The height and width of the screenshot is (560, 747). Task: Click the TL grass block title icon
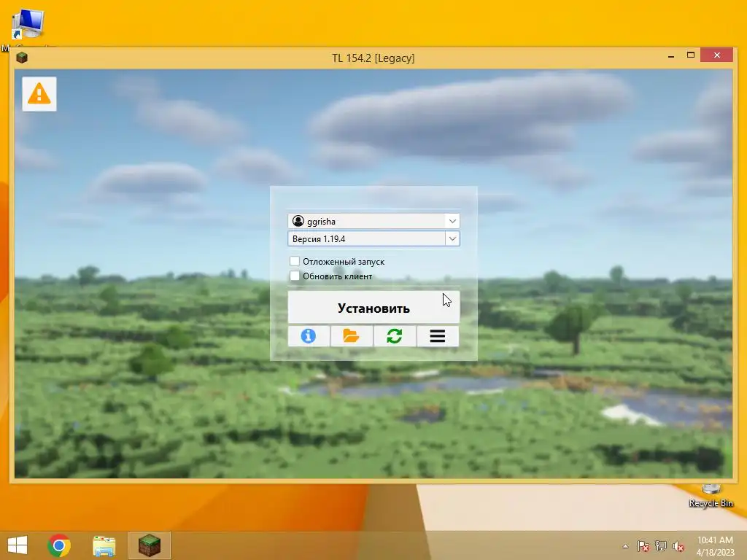(22, 58)
